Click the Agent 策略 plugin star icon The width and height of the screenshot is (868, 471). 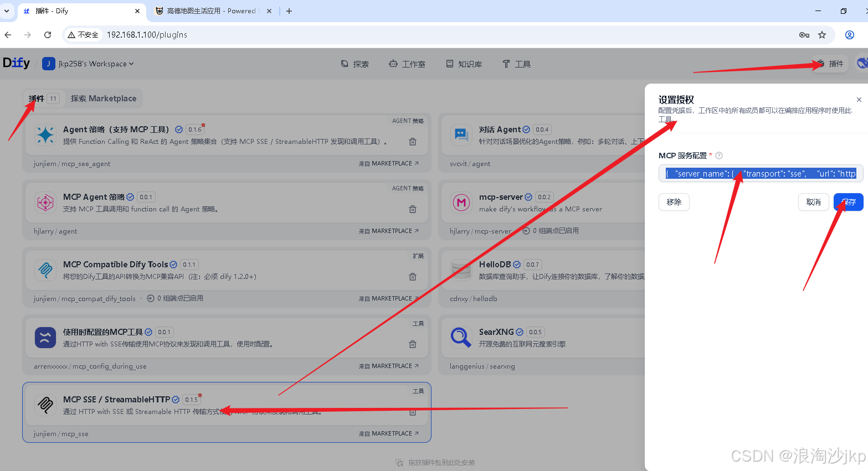tap(45, 135)
